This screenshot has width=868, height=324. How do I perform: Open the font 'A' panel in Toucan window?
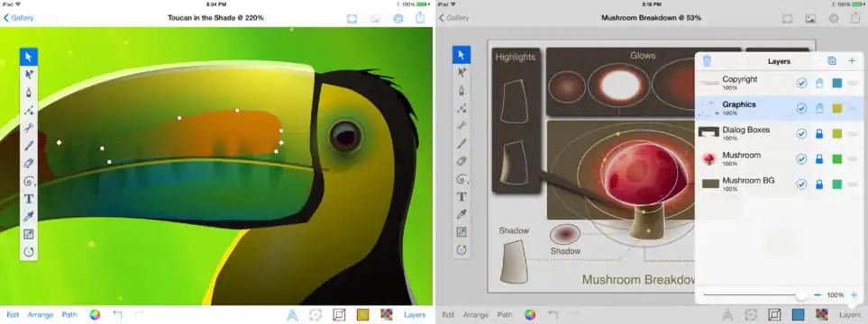(x=292, y=315)
